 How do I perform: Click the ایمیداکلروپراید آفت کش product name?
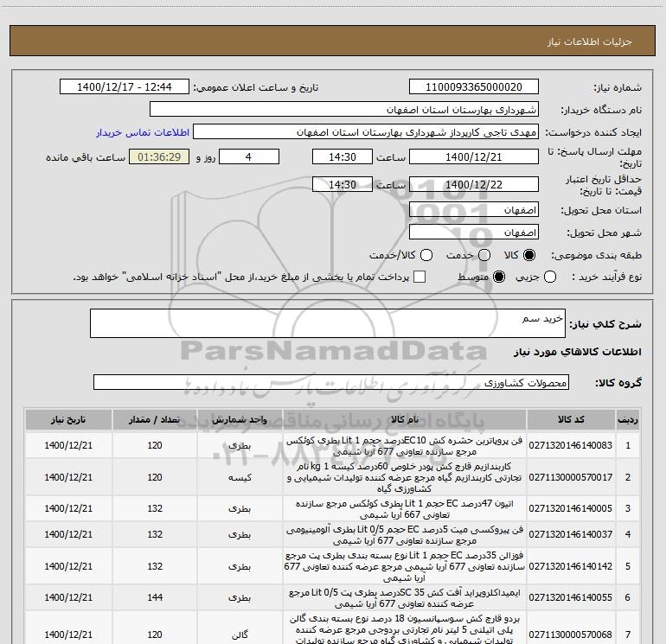[405, 597]
